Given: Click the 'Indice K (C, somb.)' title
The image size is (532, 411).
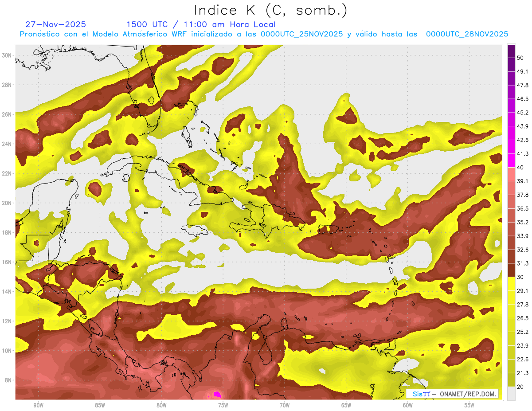Looking at the screenshot, I should coord(271,11).
